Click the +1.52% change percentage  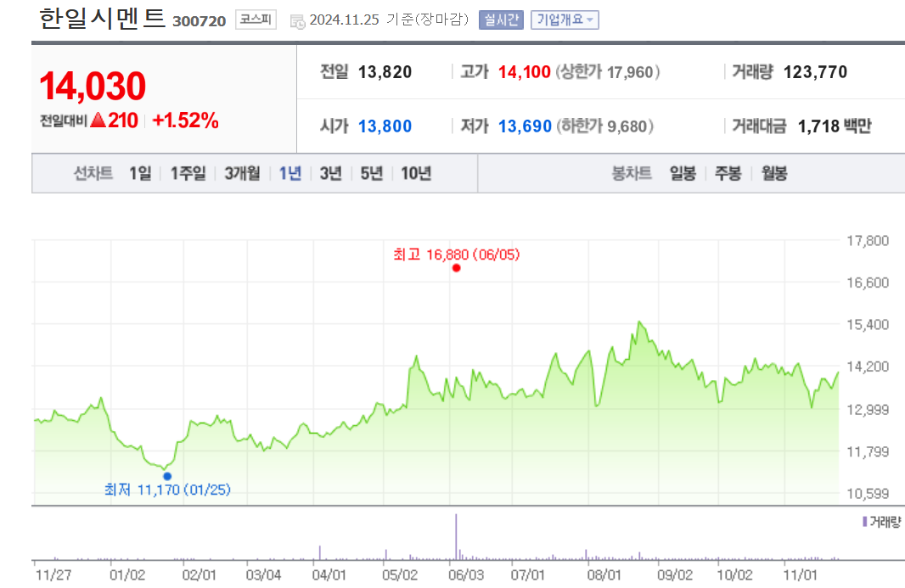click(185, 120)
